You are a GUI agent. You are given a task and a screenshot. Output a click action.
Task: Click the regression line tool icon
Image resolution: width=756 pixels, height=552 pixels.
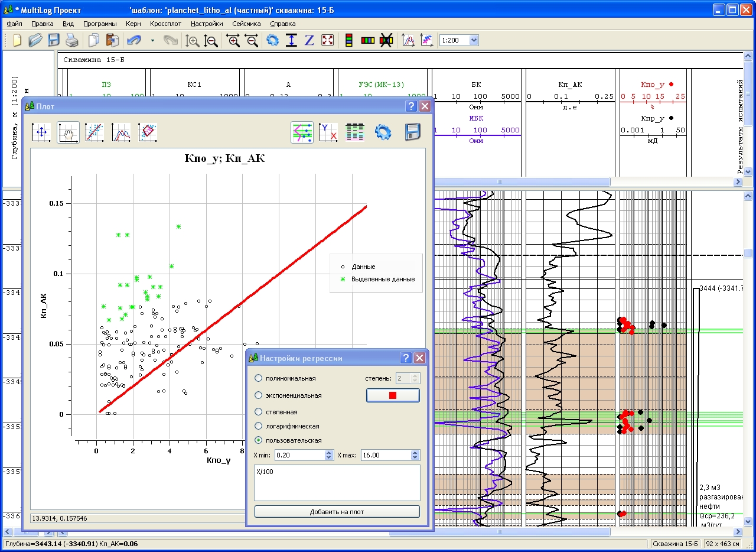[x=94, y=132]
